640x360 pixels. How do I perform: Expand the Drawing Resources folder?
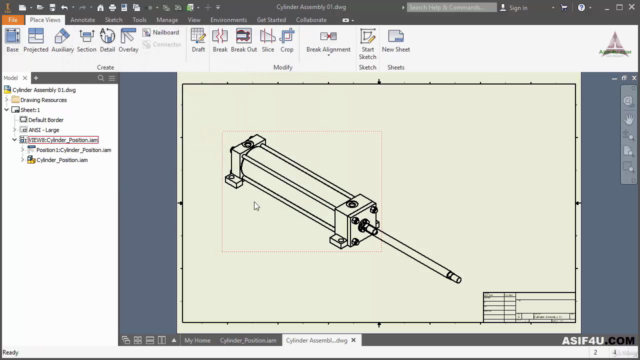point(6,100)
